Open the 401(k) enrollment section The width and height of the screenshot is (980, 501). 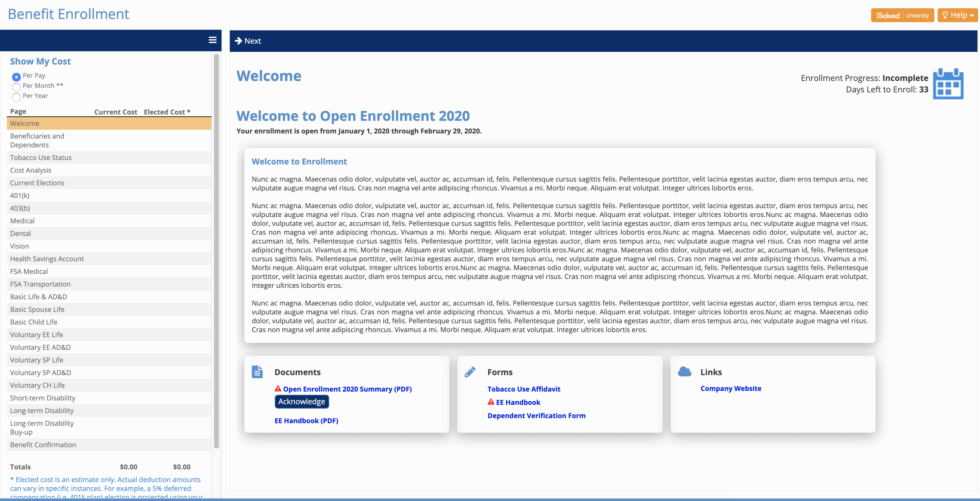coord(19,195)
